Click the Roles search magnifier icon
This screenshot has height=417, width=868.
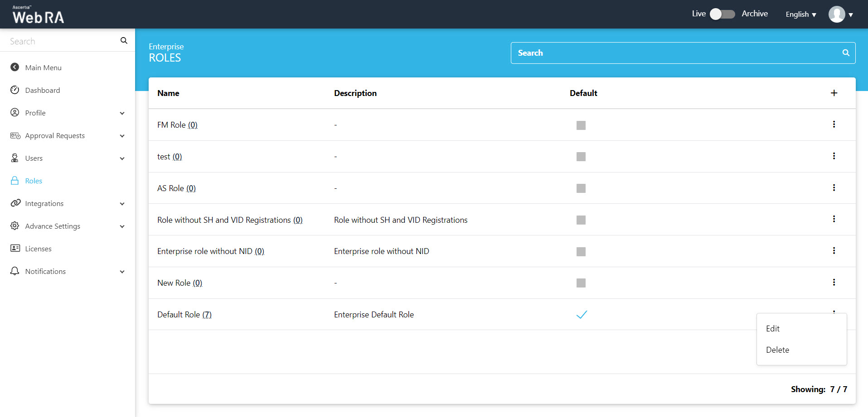coord(845,53)
